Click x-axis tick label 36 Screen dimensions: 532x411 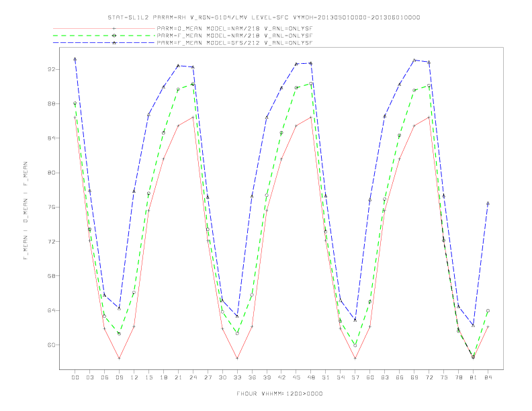252,377
